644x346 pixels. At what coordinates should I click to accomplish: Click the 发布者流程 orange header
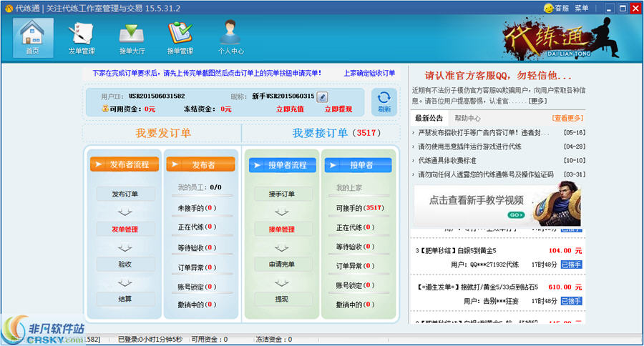coord(125,164)
